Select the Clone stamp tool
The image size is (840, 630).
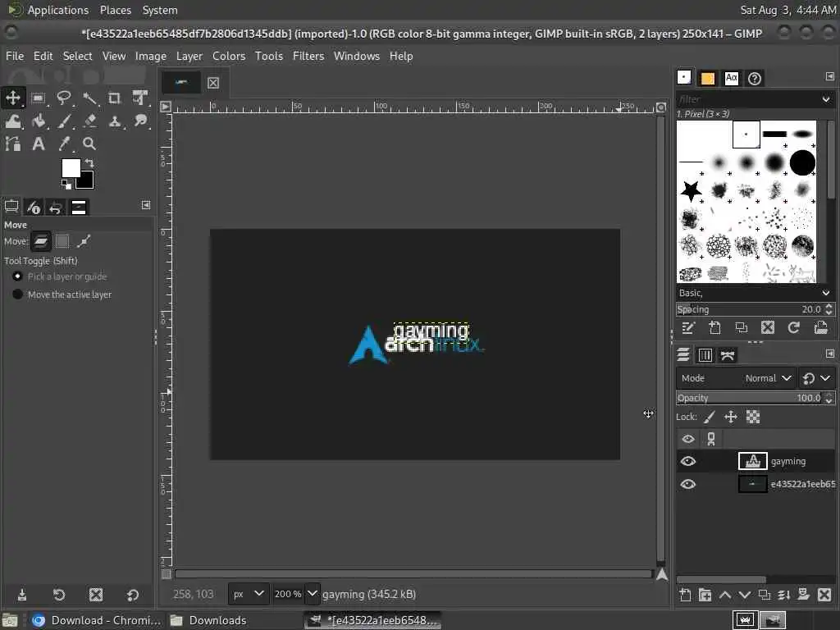pos(115,121)
